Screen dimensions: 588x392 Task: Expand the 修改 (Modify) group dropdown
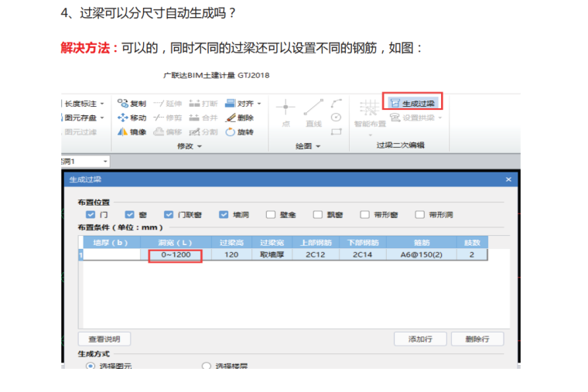pyautogui.click(x=190, y=146)
